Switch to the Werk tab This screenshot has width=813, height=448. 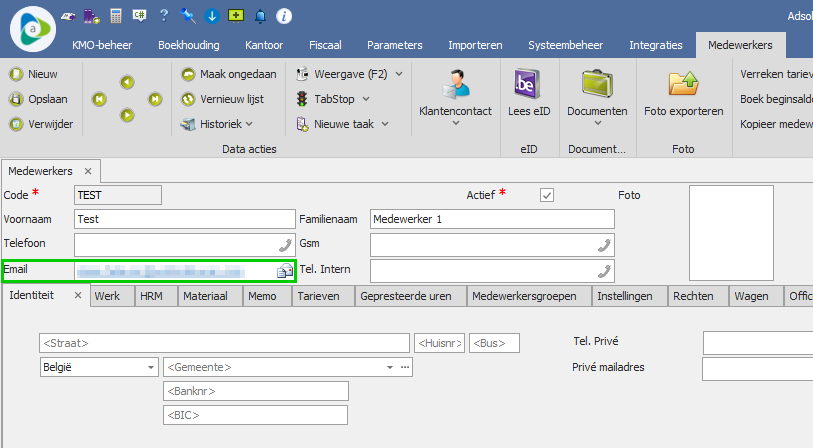point(112,296)
